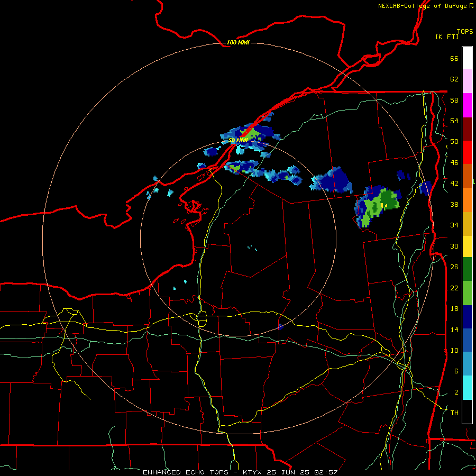
Task: Select the magenta legend swatch
Action: click(467, 105)
